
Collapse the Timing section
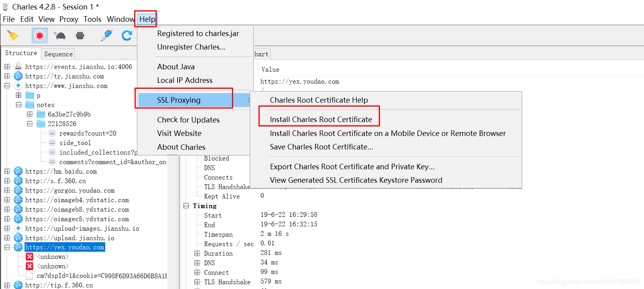pyautogui.click(x=186, y=206)
